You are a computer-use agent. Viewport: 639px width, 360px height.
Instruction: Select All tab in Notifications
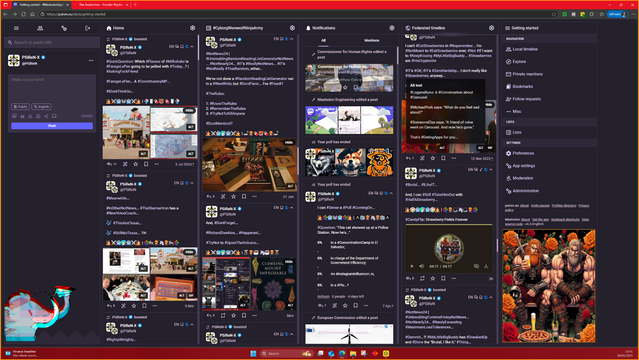(324, 40)
